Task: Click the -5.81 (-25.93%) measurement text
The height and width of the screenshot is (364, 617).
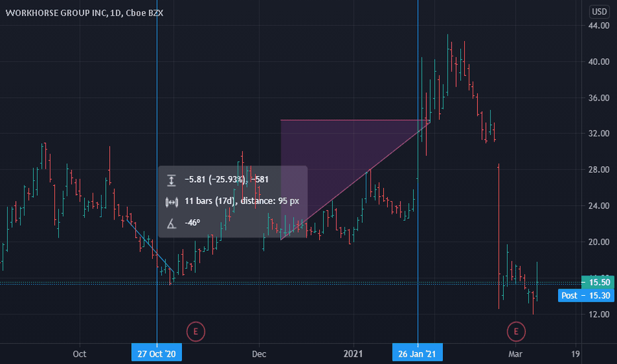Action: coord(226,180)
